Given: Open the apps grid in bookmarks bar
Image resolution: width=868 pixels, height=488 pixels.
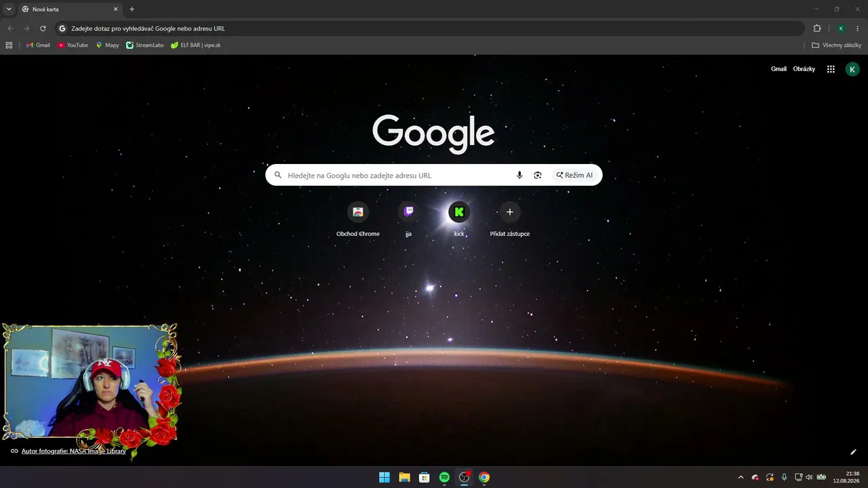Looking at the screenshot, I should point(9,45).
